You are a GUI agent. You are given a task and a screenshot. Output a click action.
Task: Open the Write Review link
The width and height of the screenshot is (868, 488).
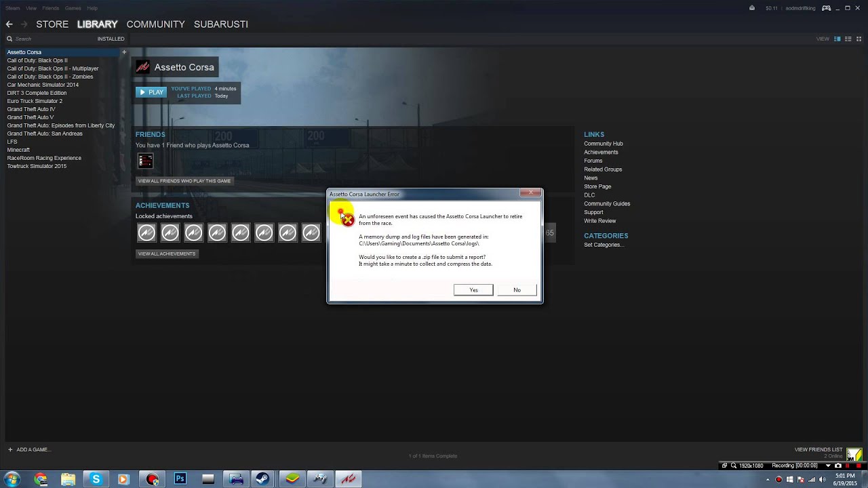tap(600, 221)
